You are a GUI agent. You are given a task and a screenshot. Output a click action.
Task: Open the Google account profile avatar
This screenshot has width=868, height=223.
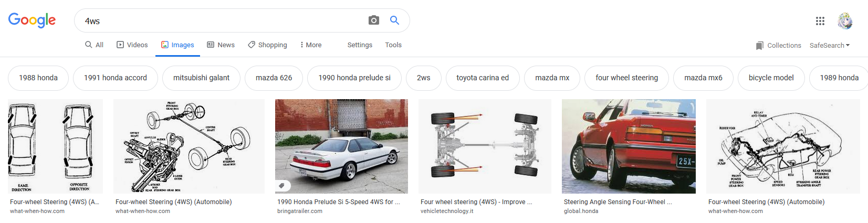(x=844, y=21)
